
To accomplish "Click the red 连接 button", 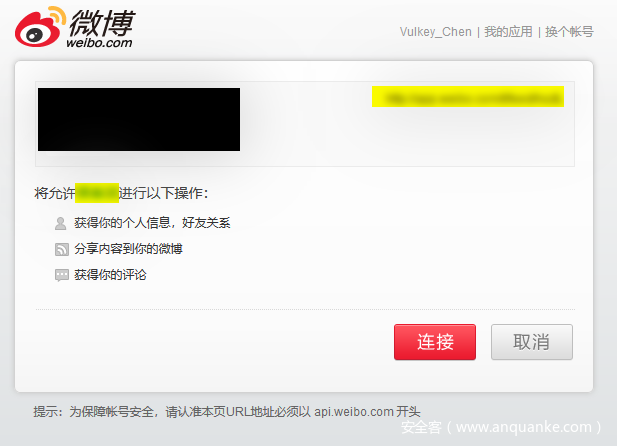I will tap(435, 342).
